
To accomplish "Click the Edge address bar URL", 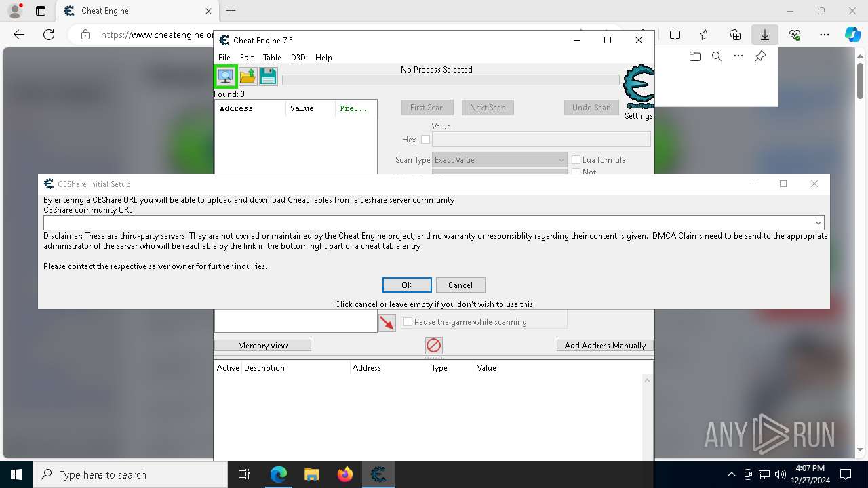I will click(157, 35).
